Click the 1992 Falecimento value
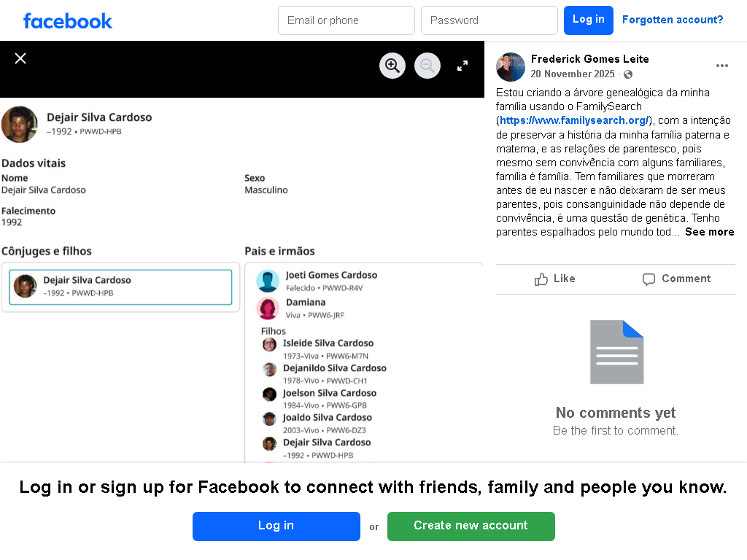 tap(12, 222)
